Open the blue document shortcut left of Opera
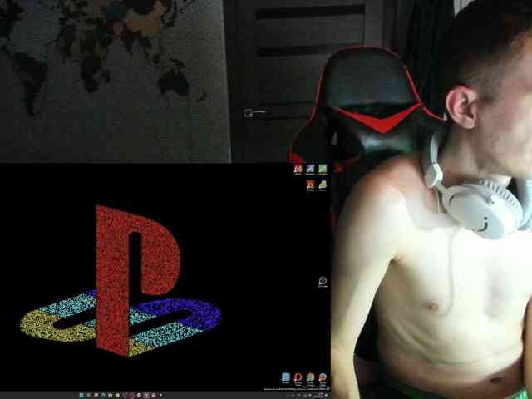 click(286, 377)
